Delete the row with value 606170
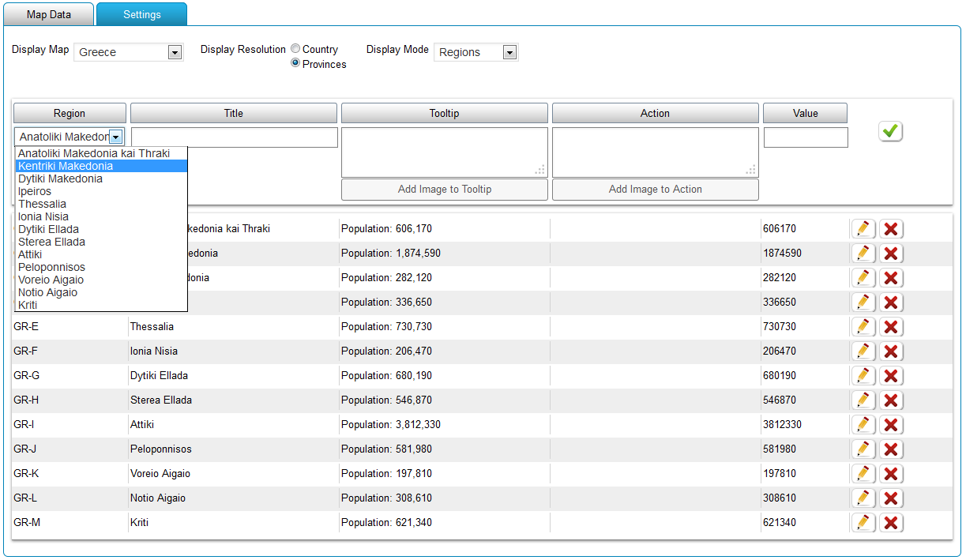 891,229
